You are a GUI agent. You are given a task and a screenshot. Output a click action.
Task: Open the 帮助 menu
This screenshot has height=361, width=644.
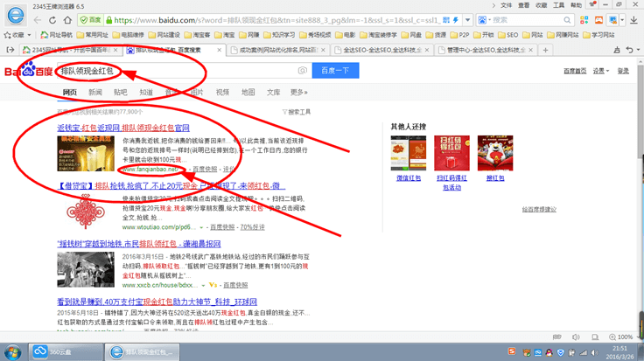(577, 5)
